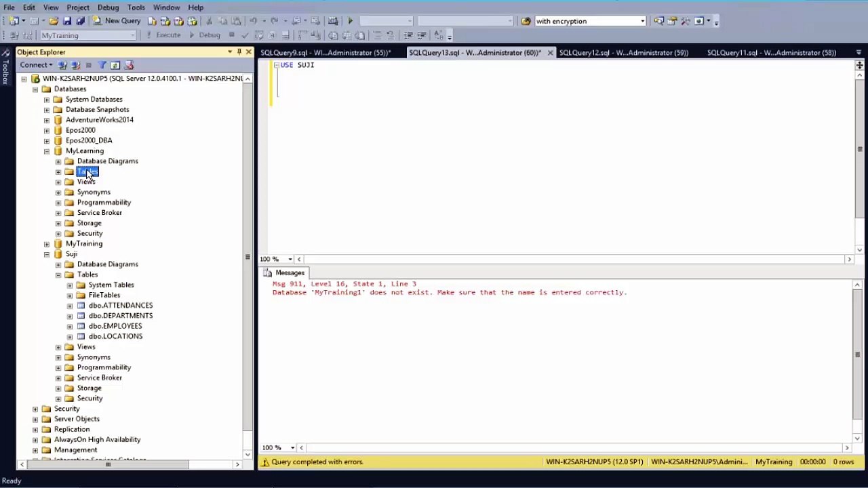Open the Object Explorer window position dropdown
The image size is (868, 488).
click(230, 52)
